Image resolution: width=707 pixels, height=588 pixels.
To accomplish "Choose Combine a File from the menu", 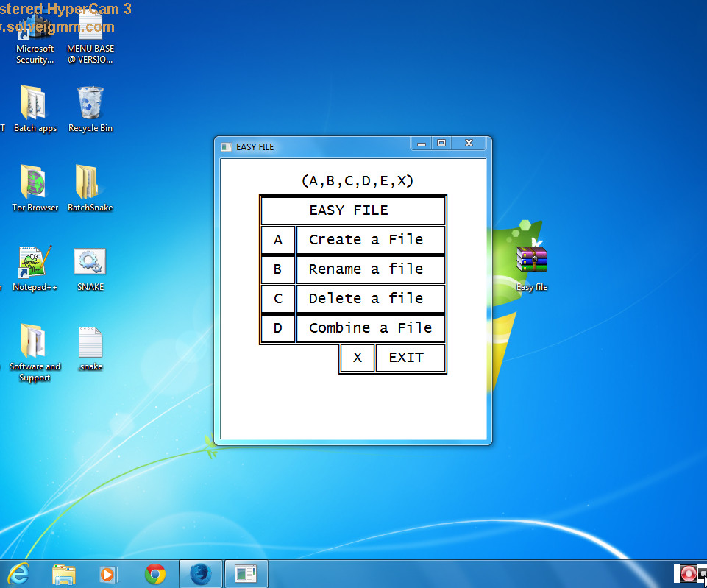I will (370, 327).
